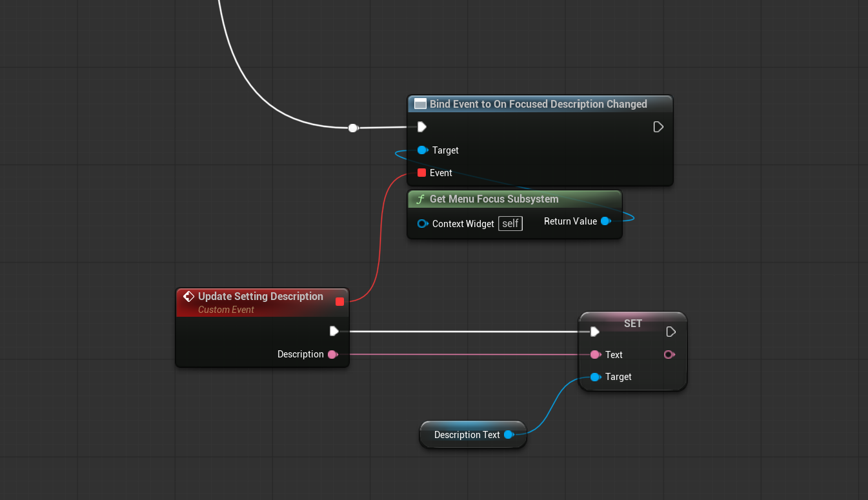Click the red Event delegate pin on Bind Event
868x500 pixels.
click(421, 173)
